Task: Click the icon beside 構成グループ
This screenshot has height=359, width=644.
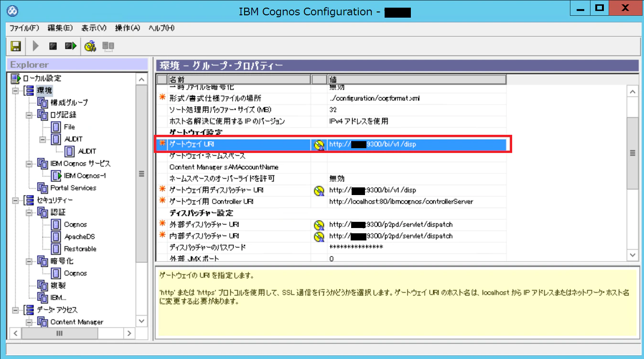Action: pyautogui.click(x=43, y=103)
